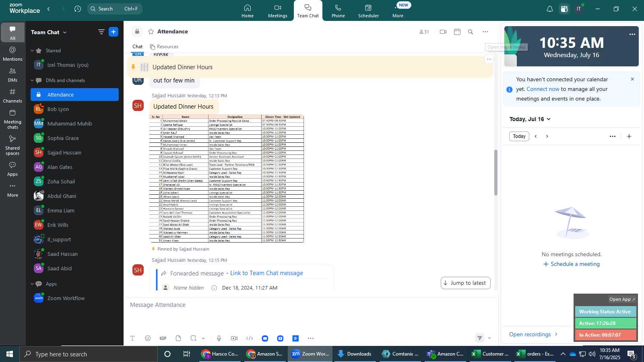Open chat with Bob Lyon

(x=74, y=109)
